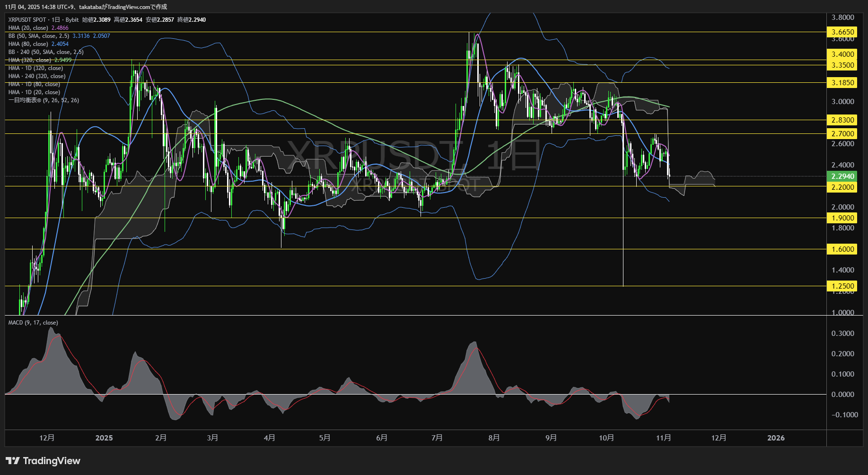
Task: Click the green 2.2940 current price label
Action: [842, 176]
